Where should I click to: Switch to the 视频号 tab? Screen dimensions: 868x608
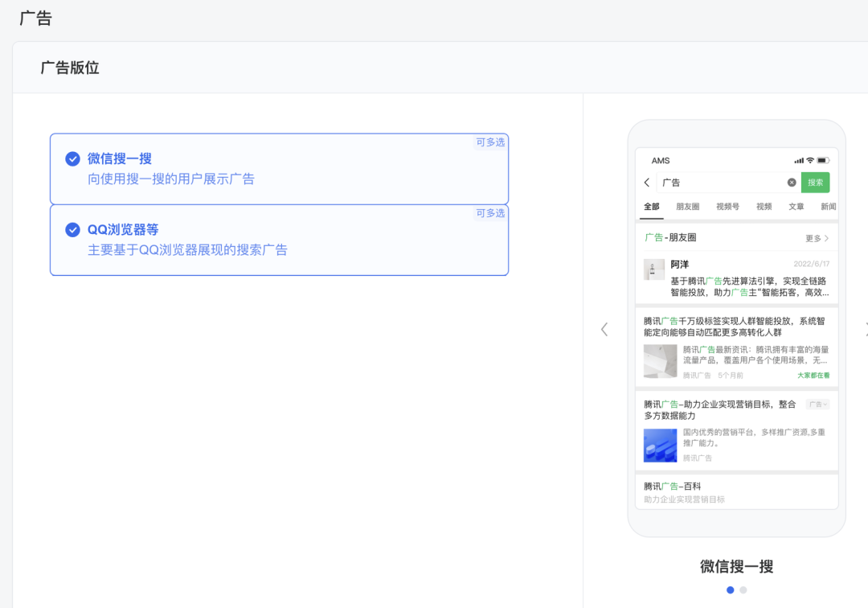727,207
